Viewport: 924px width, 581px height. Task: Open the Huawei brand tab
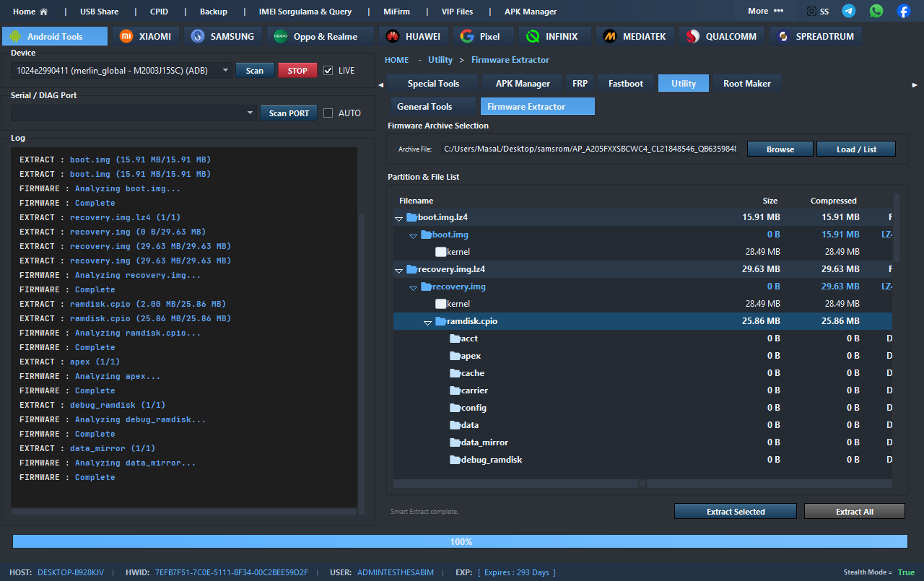click(413, 36)
